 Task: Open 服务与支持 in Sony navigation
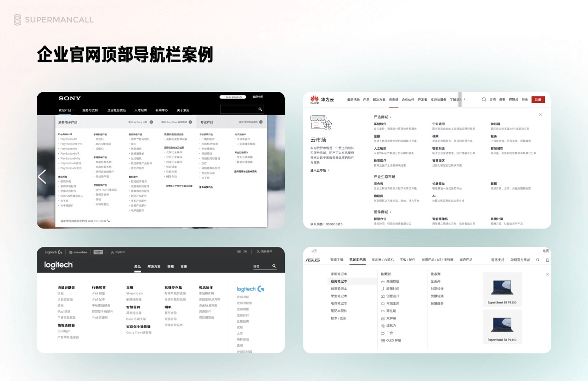click(x=90, y=110)
